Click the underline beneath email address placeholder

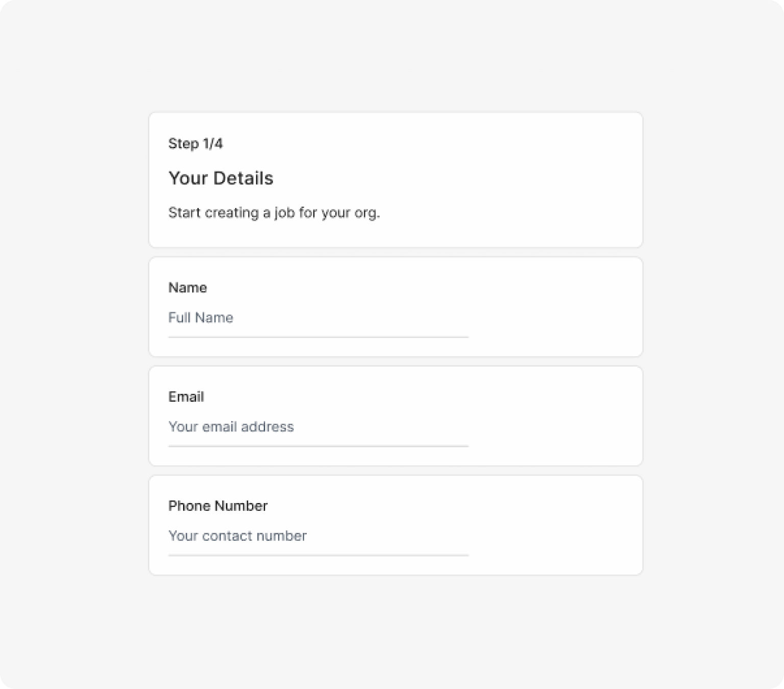tap(317, 446)
